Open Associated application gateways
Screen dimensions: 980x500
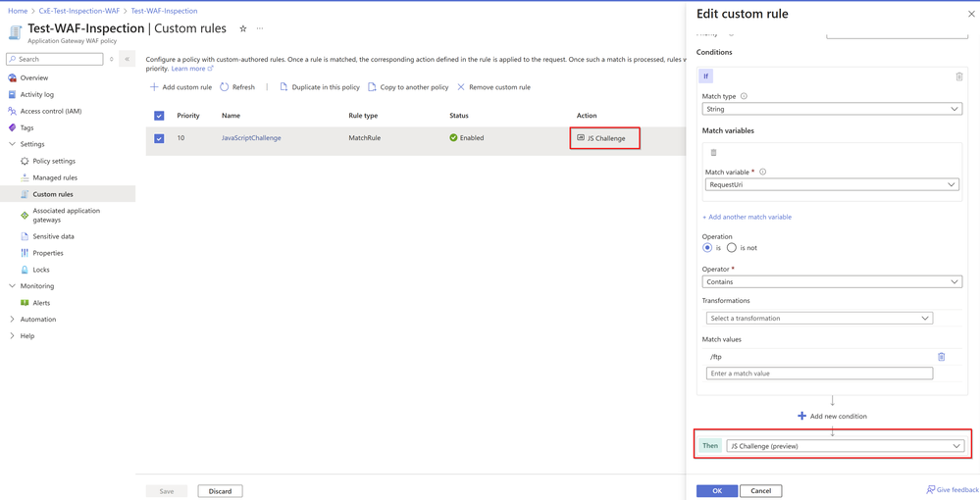tap(67, 215)
